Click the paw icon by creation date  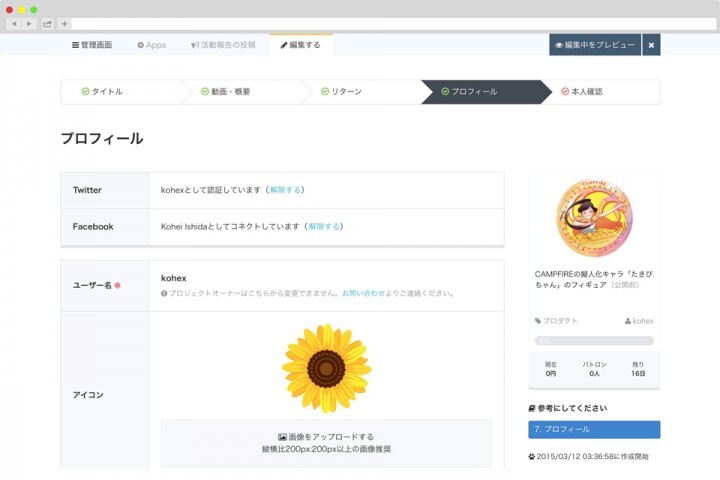coord(532,457)
